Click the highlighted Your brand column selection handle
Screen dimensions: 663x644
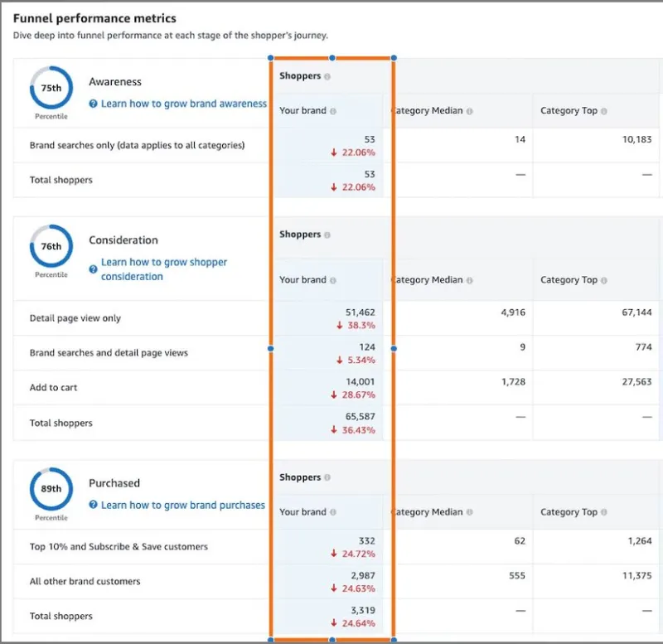point(331,58)
